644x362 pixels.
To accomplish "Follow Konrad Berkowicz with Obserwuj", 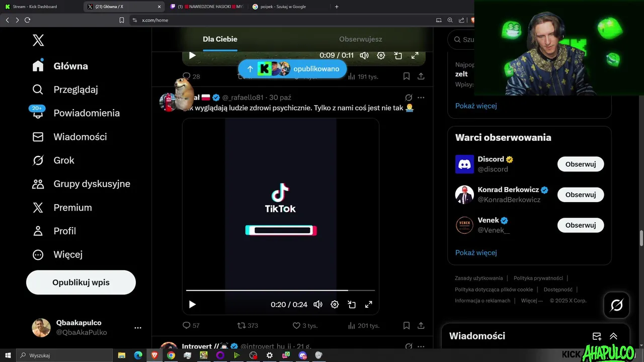I will click(x=581, y=195).
